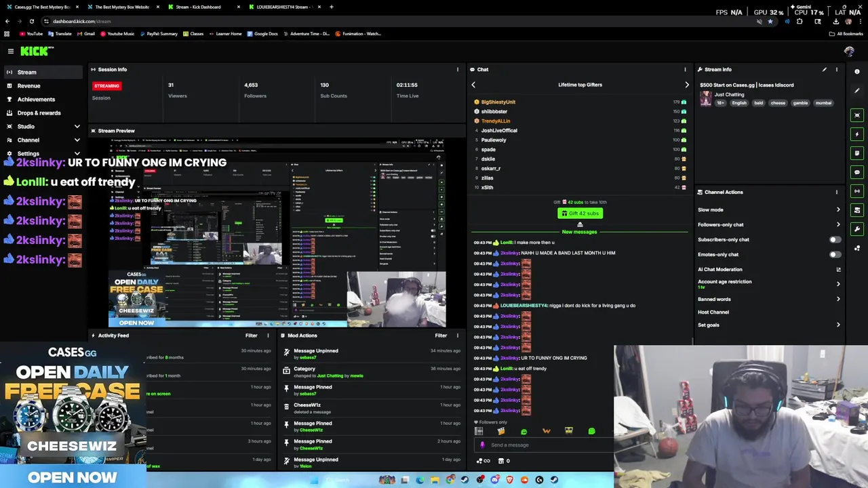Open AI Chat Moderation external icon
Image resolution: width=868 pixels, height=488 pixels.
(x=838, y=269)
